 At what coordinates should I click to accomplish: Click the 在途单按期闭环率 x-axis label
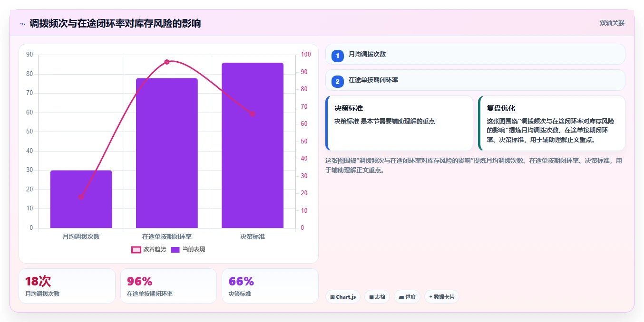[166, 237]
